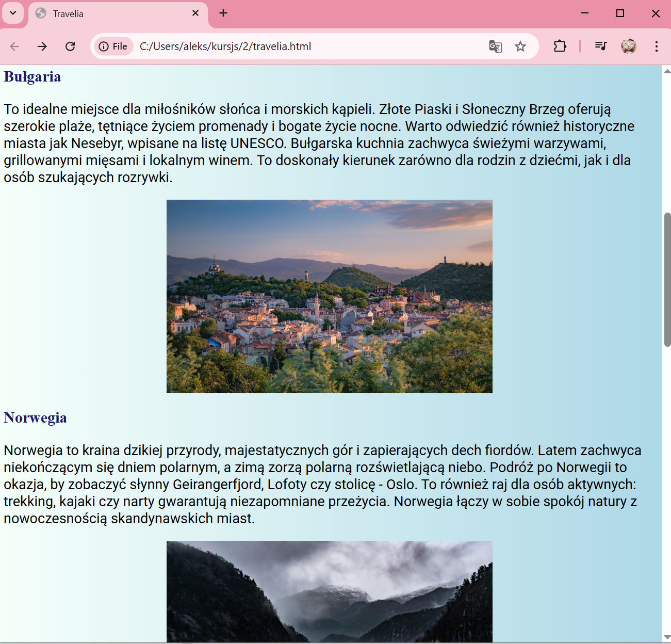Select the Travelia browser tab
This screenshot has width=671, height=644.
coord(118,14)
